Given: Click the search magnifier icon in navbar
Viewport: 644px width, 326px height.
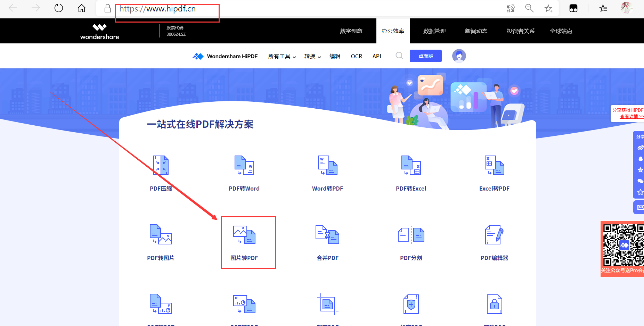Looking at the screenshot, I should (399, 56).
